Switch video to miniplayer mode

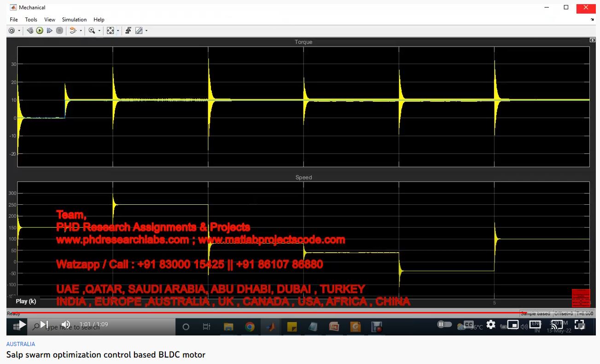pyautogui.click(x=513, y=325)
